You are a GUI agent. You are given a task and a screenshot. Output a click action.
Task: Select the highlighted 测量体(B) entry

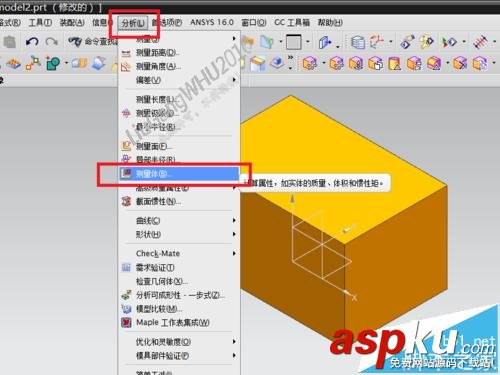[x=179, y=174]
